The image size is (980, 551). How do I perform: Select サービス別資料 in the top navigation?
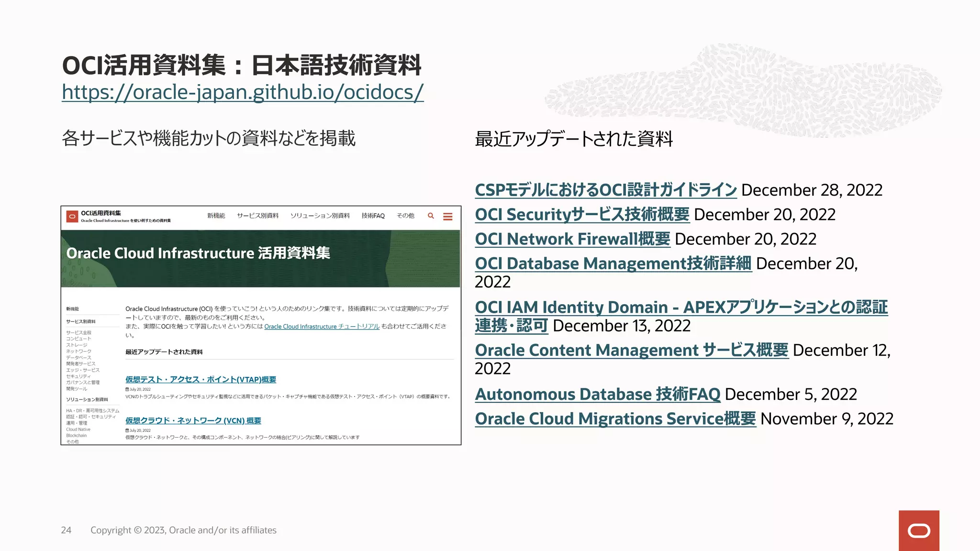pos(257,216)
